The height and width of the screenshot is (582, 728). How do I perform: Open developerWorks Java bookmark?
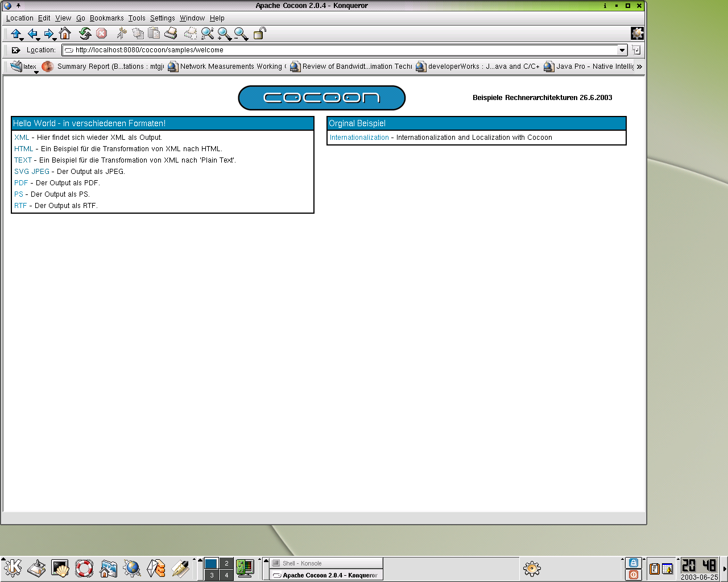478,66
